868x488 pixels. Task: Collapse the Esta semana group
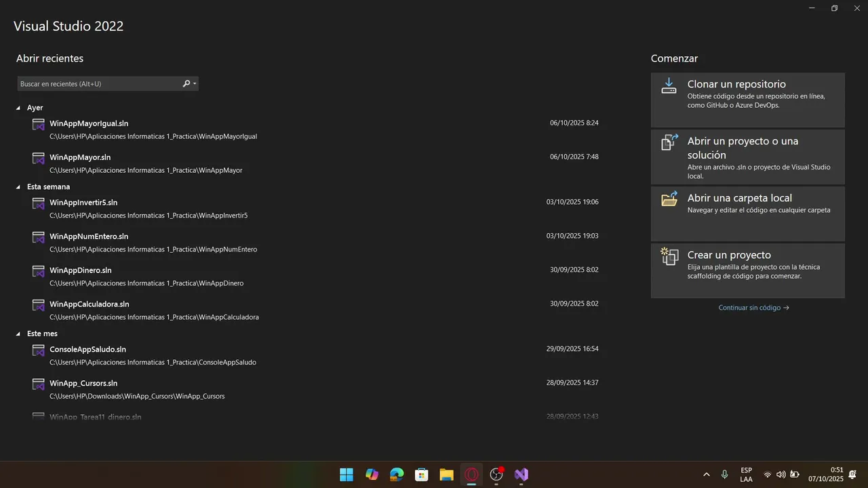[18, 187]
